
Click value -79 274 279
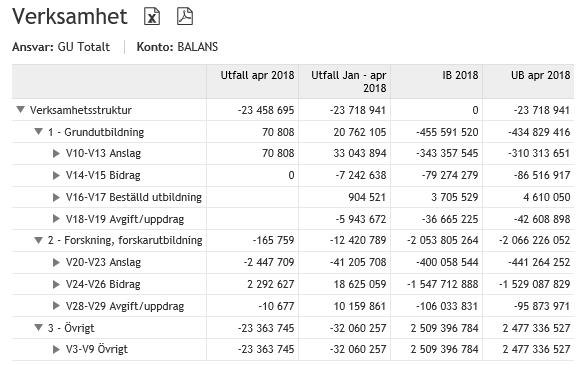click(x=450, y=175)
